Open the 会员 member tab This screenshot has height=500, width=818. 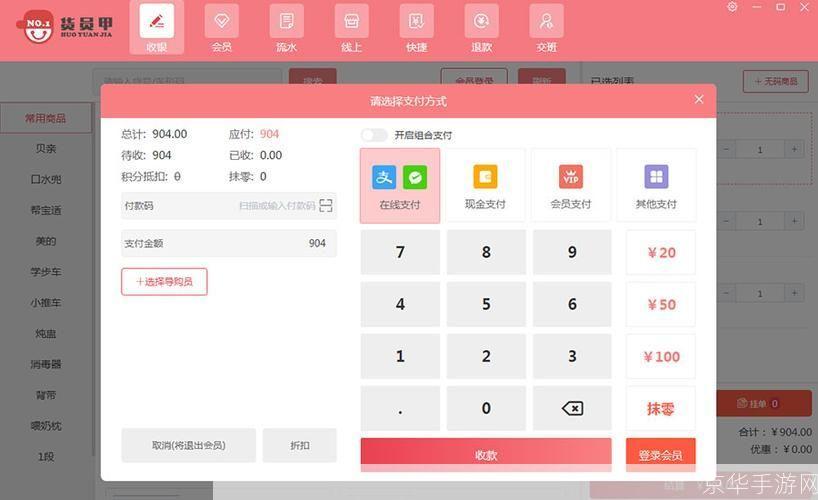coord(221,28)
